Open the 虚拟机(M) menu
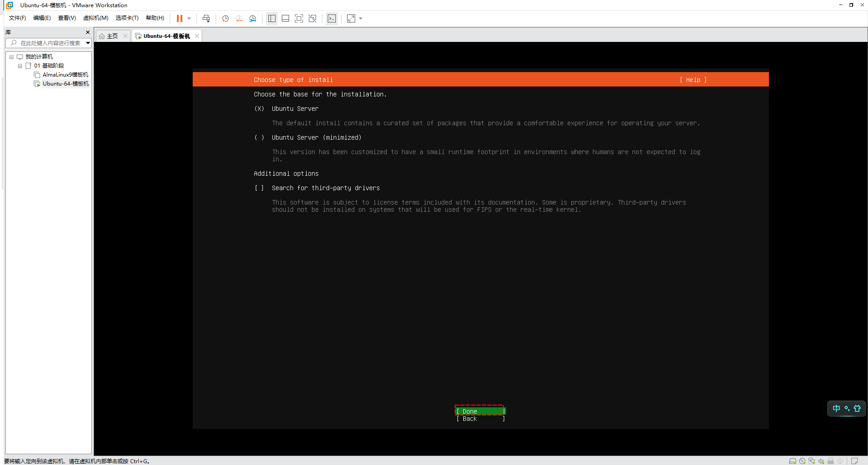 tap(95, 18)
